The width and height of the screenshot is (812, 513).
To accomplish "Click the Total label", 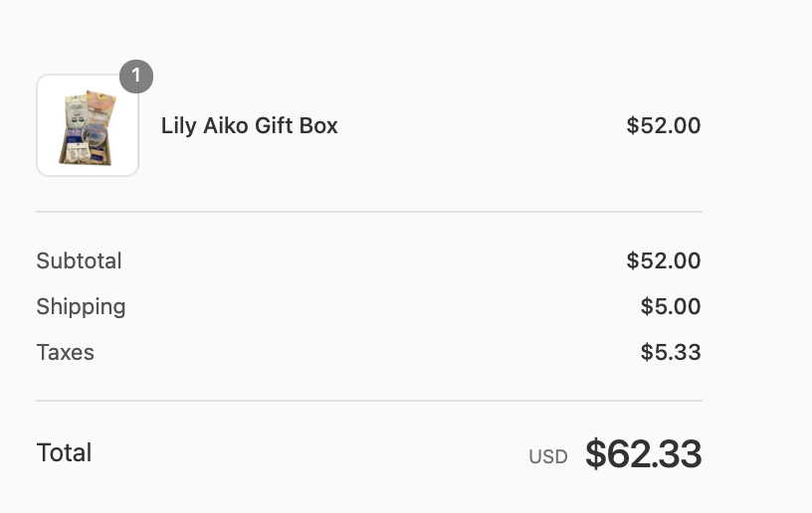I will tap(64, 453).
